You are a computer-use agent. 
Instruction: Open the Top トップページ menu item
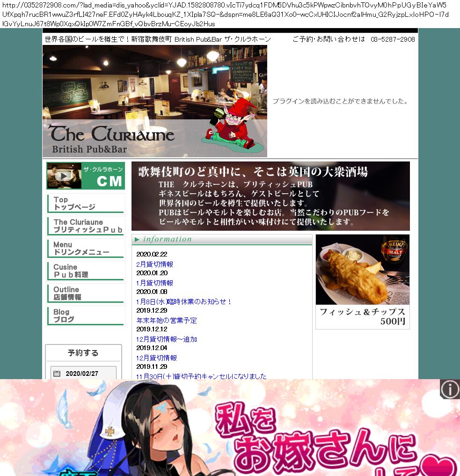(86, 204)
